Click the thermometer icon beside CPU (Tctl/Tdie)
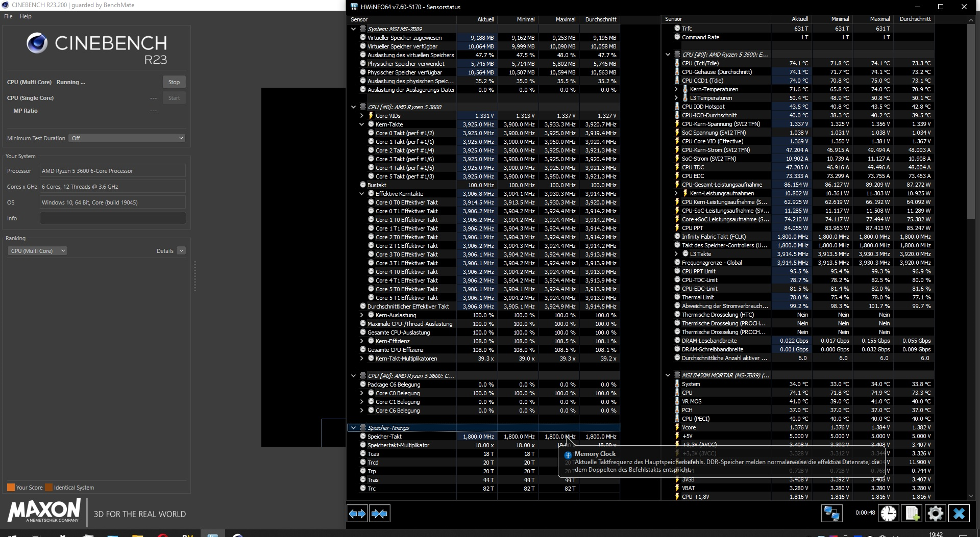Viewport: 980px width, 537px height. coord(677,63)
